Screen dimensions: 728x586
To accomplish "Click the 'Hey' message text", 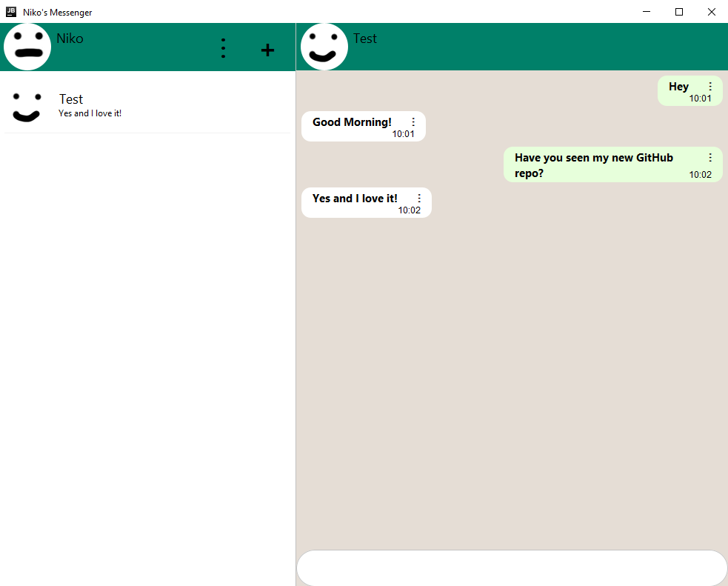I will pos(678,87).
